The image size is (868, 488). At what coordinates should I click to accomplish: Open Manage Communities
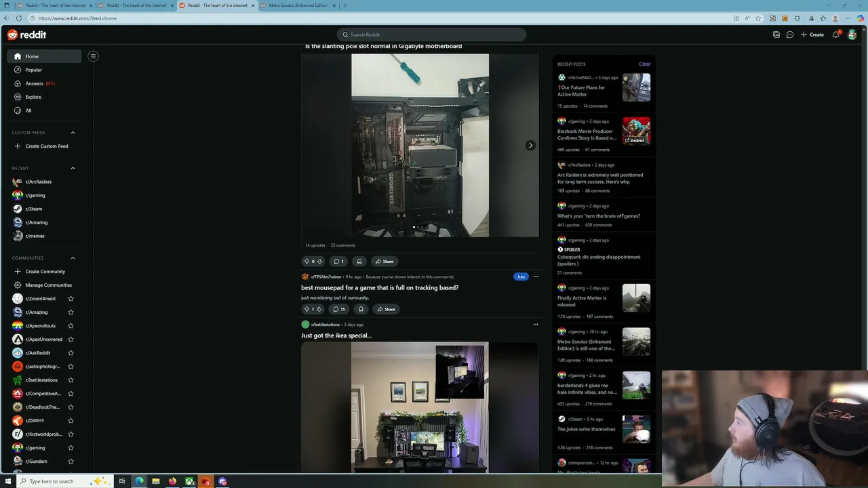[x=45, y=285]
